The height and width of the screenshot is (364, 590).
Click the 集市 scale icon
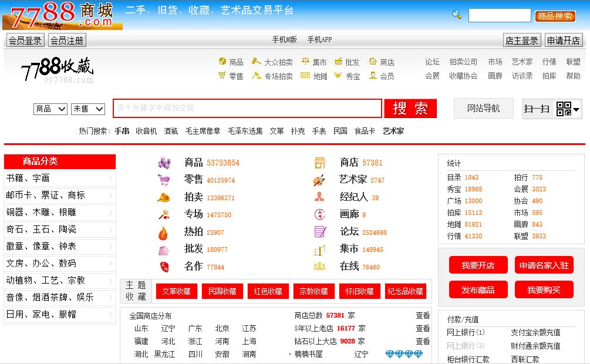click(305, 61)
